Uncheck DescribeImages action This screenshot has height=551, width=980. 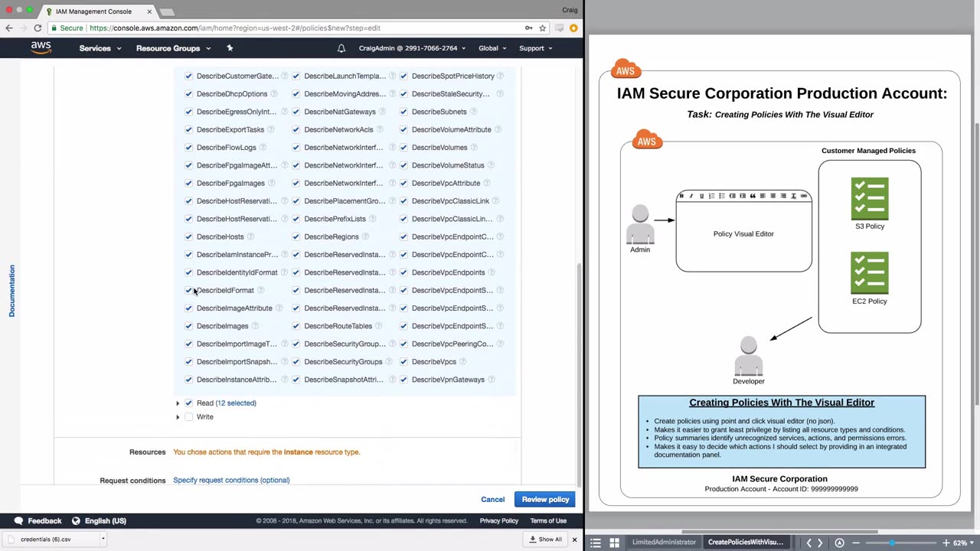[x=188, y=326]
